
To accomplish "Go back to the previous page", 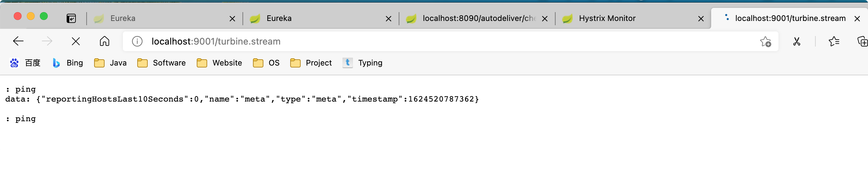I will [18, 41].
